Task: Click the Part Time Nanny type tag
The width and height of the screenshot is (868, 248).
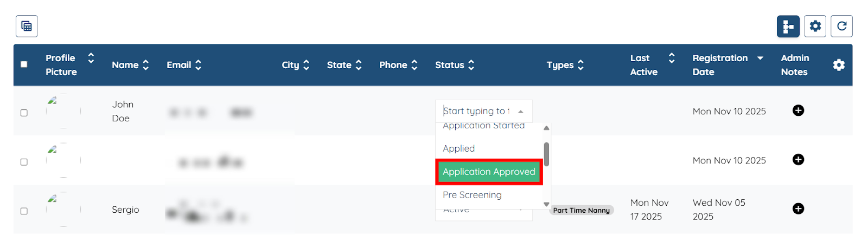Action: click(581, 210)
